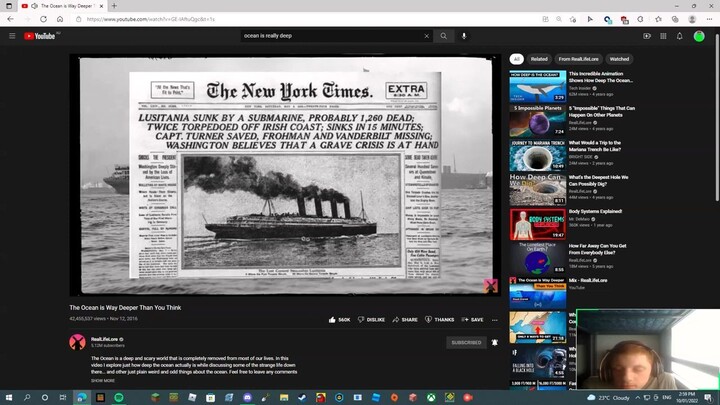Image resolution: width=720 pixels, height=405 pixels.
Task: Click the Subscribed button
Action: 466,343
